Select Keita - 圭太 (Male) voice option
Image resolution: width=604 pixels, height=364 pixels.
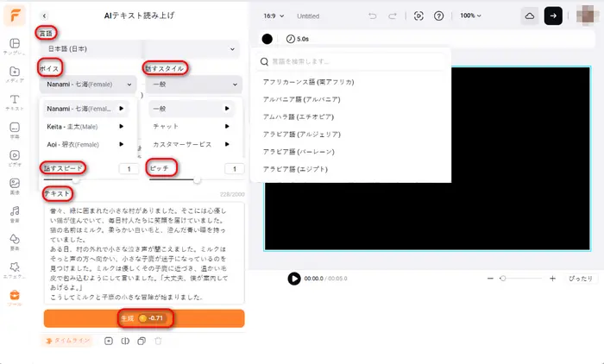point(72,127)
